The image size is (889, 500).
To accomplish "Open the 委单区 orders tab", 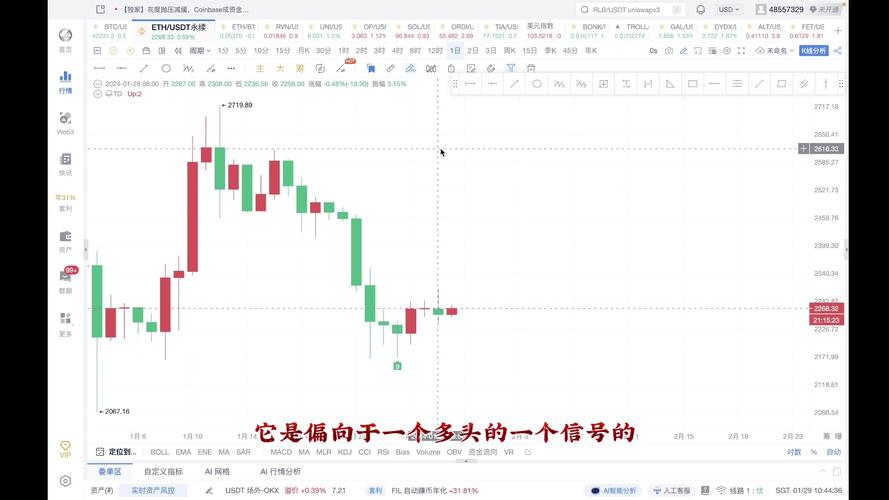I will point(110,471).
